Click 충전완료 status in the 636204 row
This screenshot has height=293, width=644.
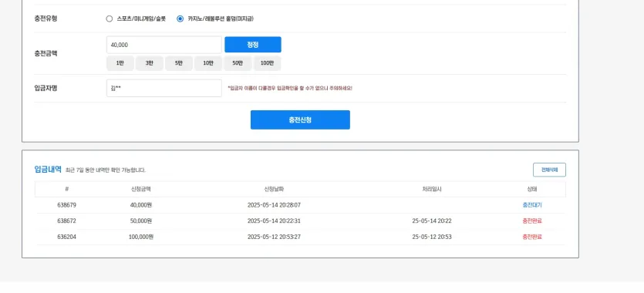coord(532,237)
